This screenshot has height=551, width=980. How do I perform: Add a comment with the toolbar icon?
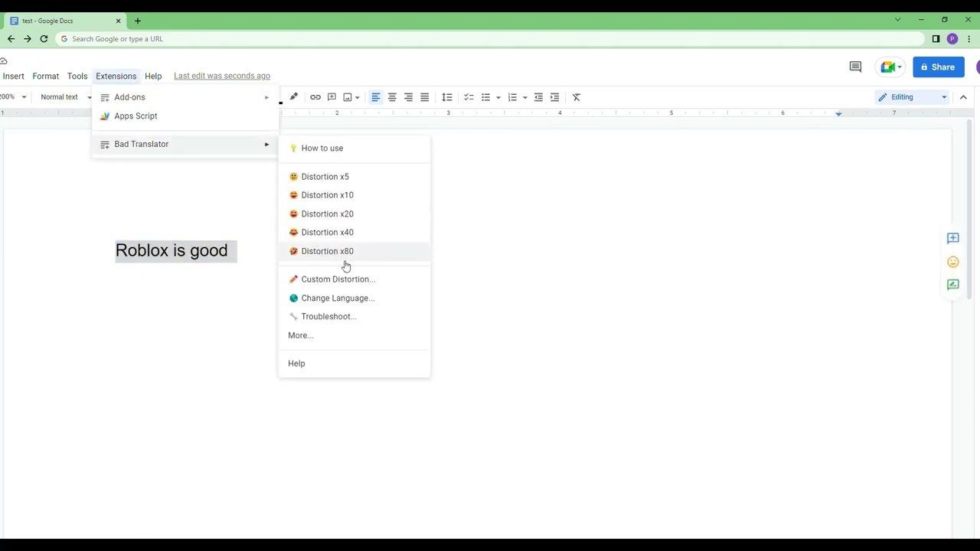tap(332, 97)
